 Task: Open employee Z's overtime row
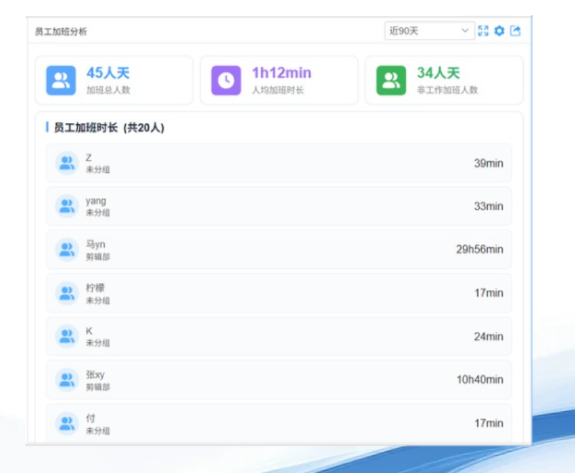[x=279, y=163]
